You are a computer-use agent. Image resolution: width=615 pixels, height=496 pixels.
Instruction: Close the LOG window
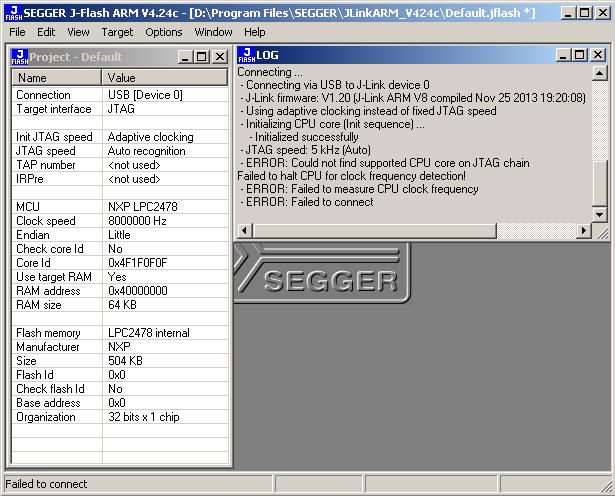[598, 55]
